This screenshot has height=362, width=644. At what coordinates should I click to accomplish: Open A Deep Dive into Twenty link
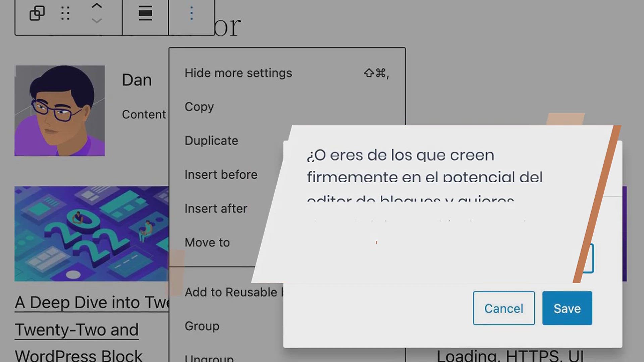click(x=91, y=303)
